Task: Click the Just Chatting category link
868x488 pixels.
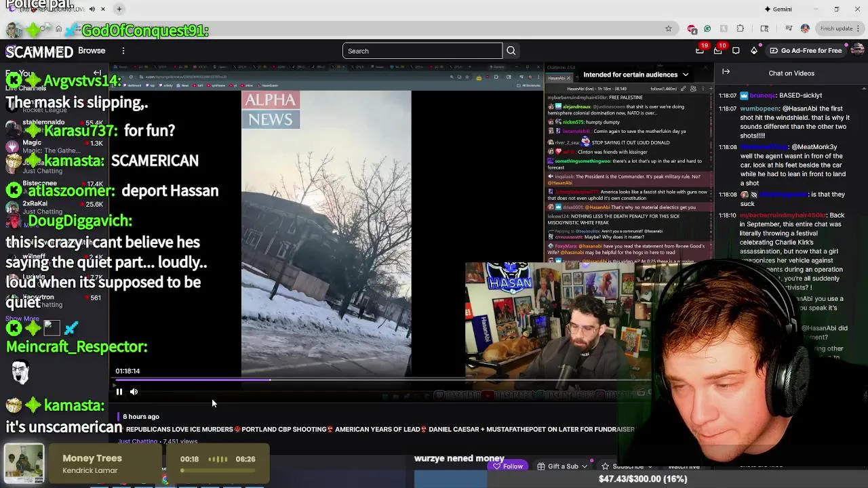Action: 138,441
